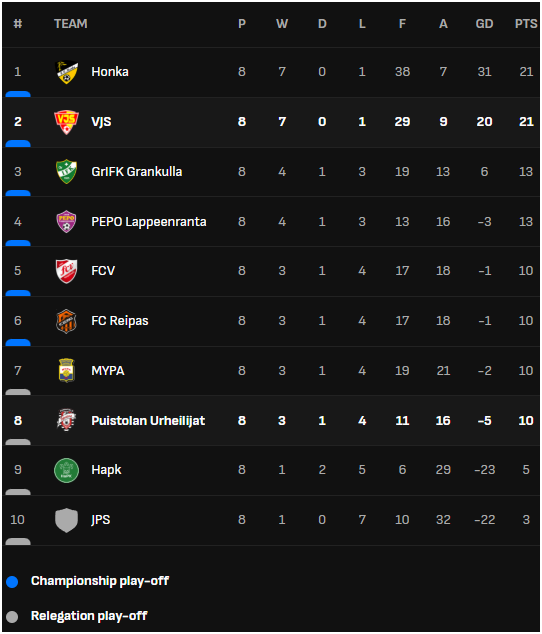Select the JPS grey placeholder shield

click(x=66, y=520)
